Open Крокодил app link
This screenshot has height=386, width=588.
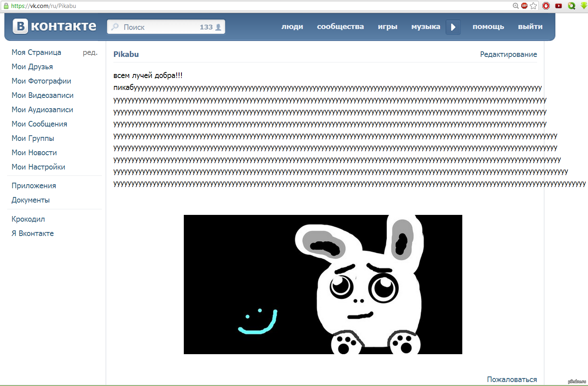coord(28,219)
